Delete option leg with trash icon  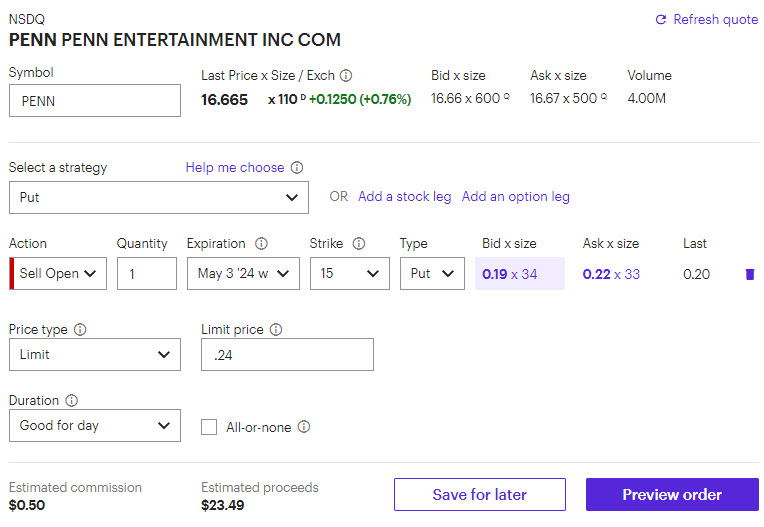click(750, 274)
